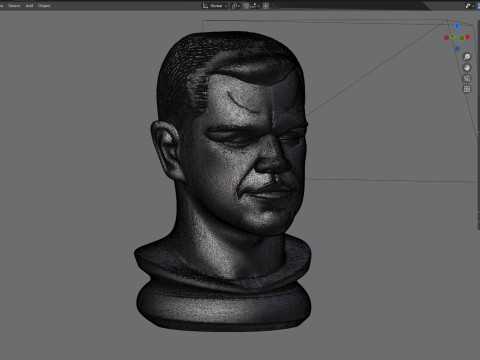Click the green Y axis gizmo handle

pyautogui.click(x=452, y=36)
